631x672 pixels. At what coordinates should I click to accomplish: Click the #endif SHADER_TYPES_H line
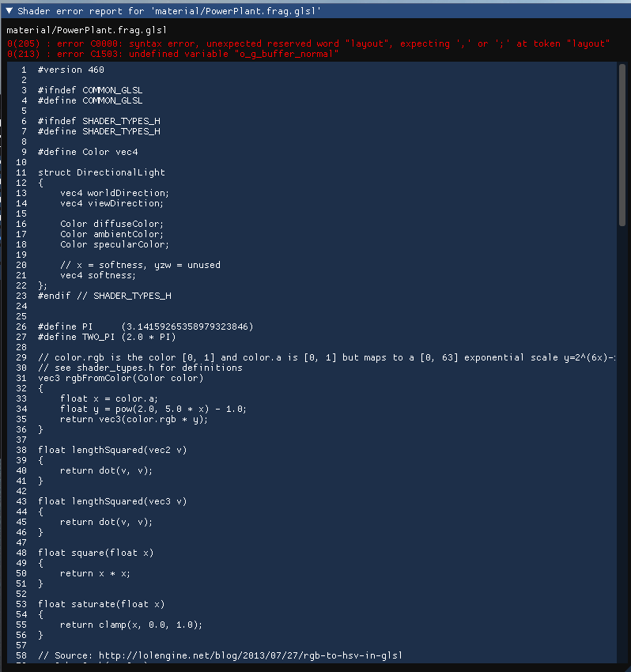click(x=104, y=296)
